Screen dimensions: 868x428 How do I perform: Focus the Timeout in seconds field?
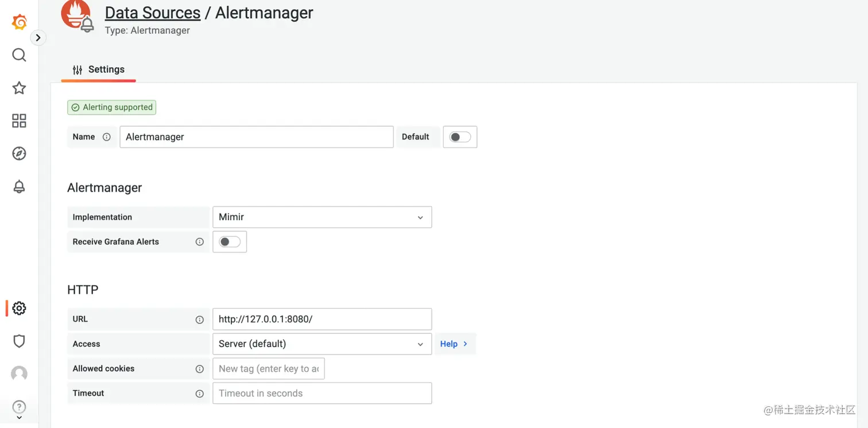[x=322, y=394]
